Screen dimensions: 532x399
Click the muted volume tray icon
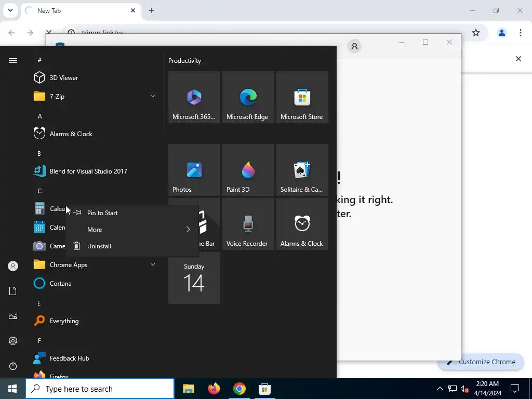[465, 389]
